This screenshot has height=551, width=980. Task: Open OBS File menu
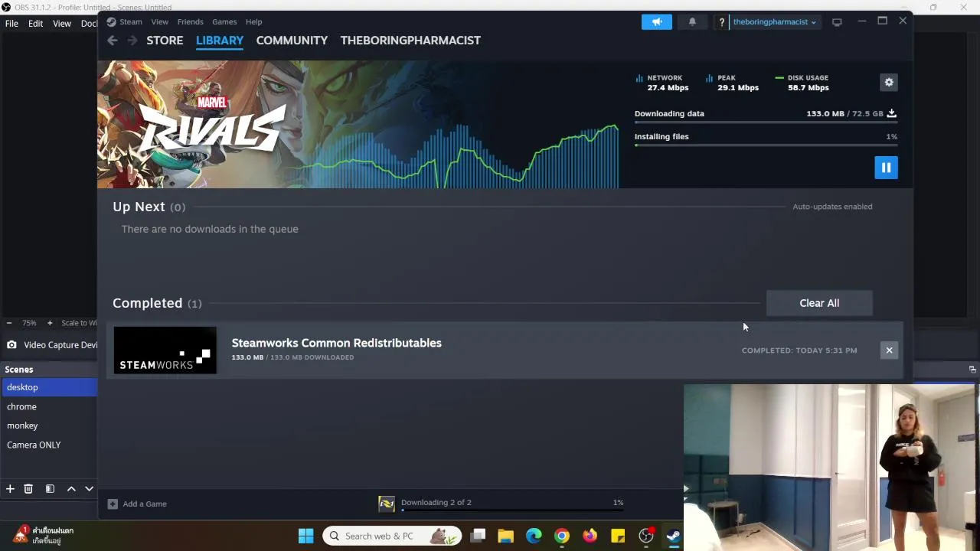click(x=11, y=24)
